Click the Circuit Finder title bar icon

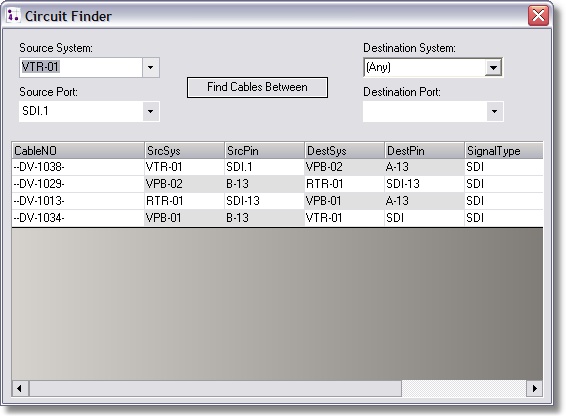[x=13, y=16]
